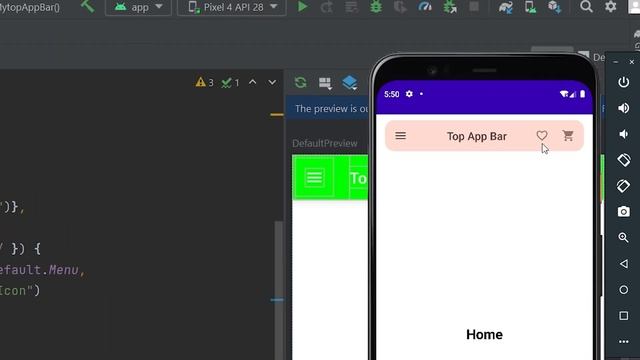
Task: Refresh the Compose preview
Action: [x=301, y=82]
